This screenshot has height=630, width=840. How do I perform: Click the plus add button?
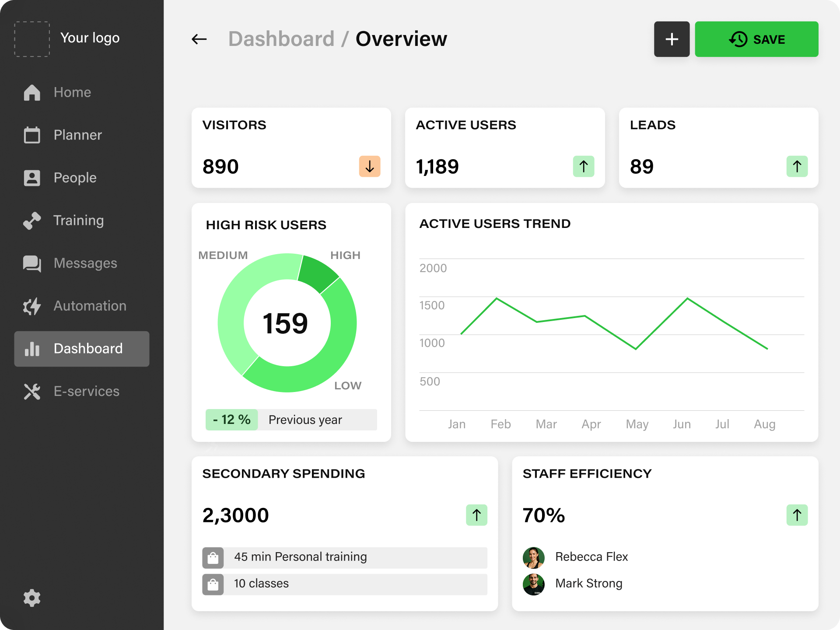[671, 39]
